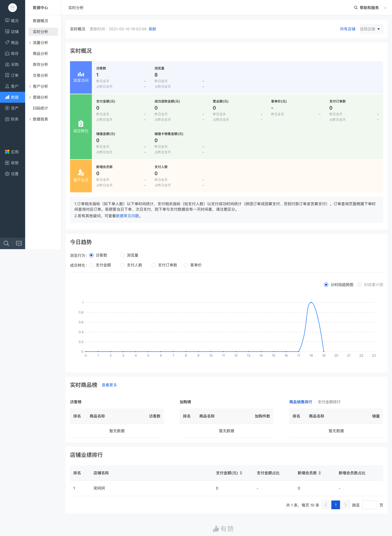Click the shop avatar logo at top left
This screenshot has height=536, width=392.
pyautogui.click(x=12, y=8)
